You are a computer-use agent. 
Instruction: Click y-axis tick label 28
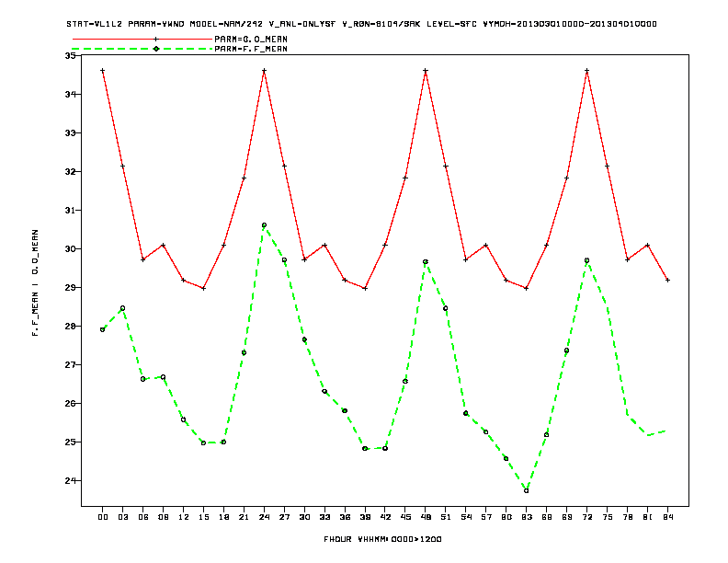click(x=70, y=326)
